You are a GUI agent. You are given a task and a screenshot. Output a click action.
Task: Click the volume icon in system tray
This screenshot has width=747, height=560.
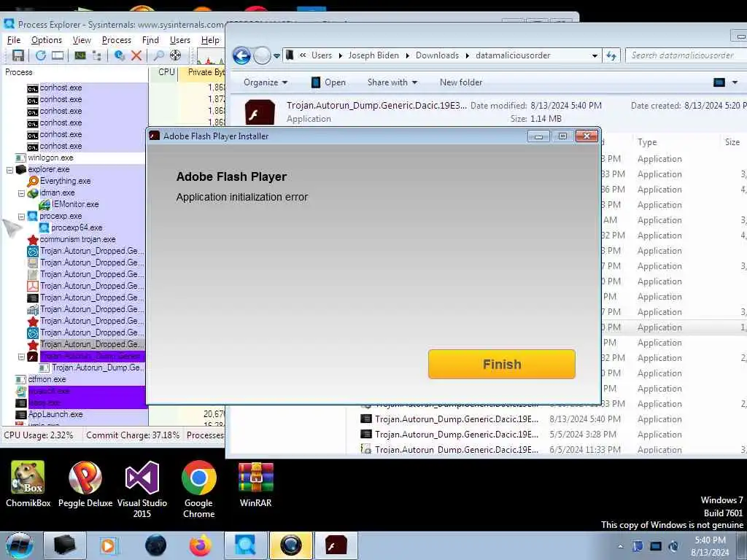(x=673, y=546)
